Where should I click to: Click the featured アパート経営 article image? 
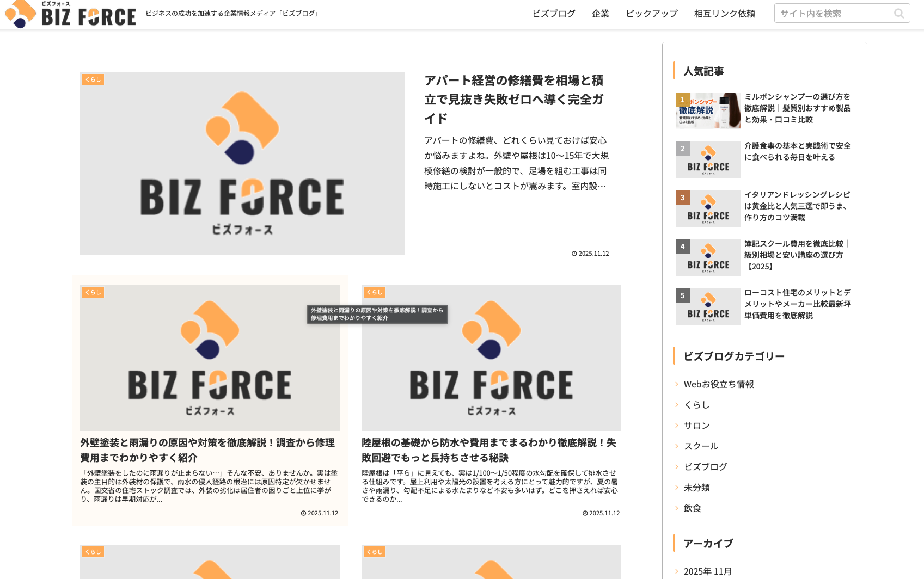point(242,163)
